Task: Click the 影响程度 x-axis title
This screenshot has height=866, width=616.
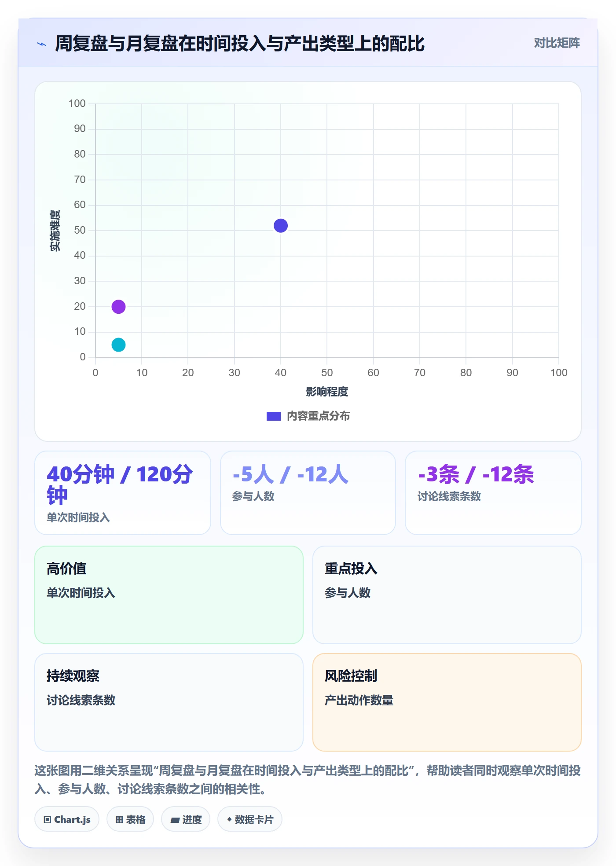Action: coord(327,392)
